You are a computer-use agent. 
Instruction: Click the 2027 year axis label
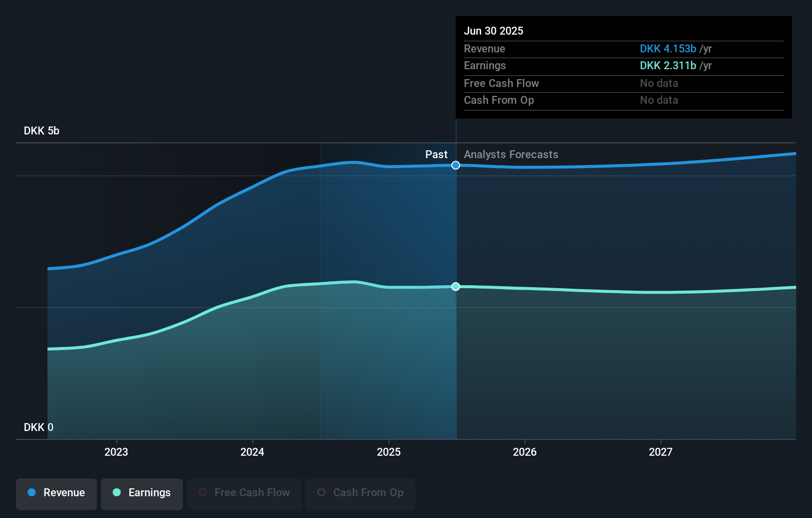point(661,451)
